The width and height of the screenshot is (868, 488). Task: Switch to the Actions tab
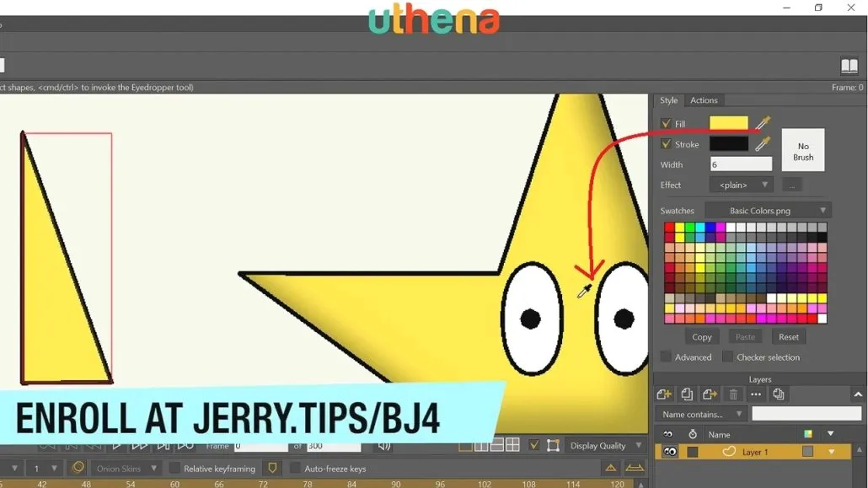[x=704, y=100]
